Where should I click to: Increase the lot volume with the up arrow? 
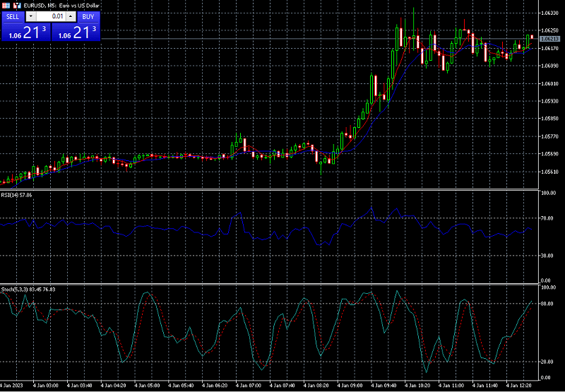(x=71, y=16)
